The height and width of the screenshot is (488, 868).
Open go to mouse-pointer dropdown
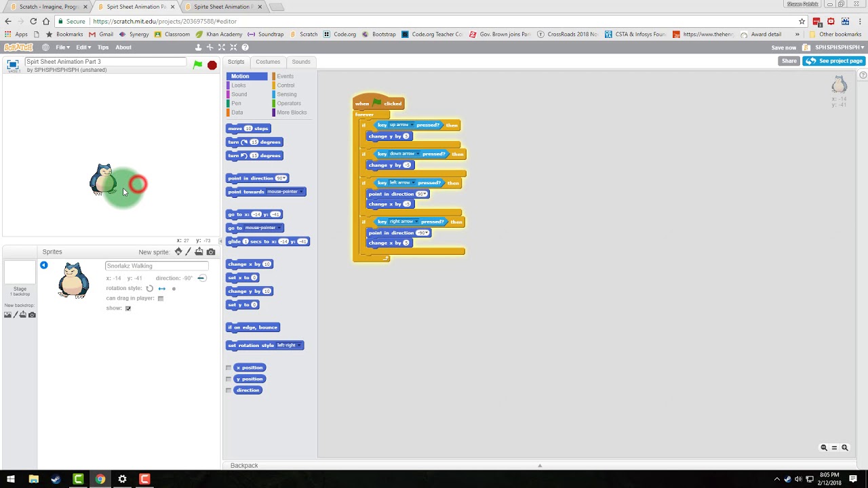[262, 228]
